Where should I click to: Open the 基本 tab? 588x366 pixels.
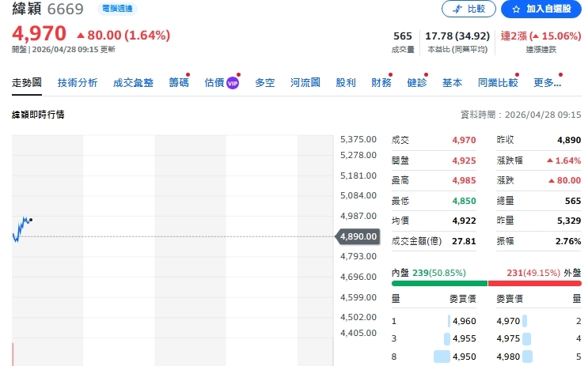452,82
